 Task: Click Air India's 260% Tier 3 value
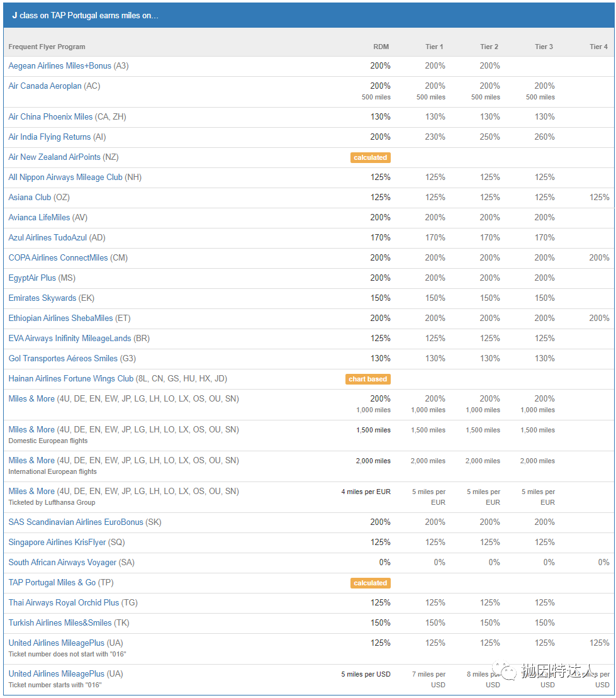click(x=544, y=137)
